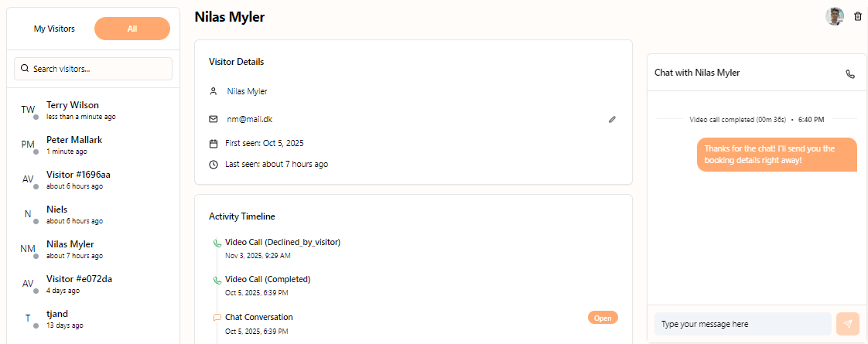
Task: Start a call with the phone icon
Action: pyautogui.click(x=850, y=74)
